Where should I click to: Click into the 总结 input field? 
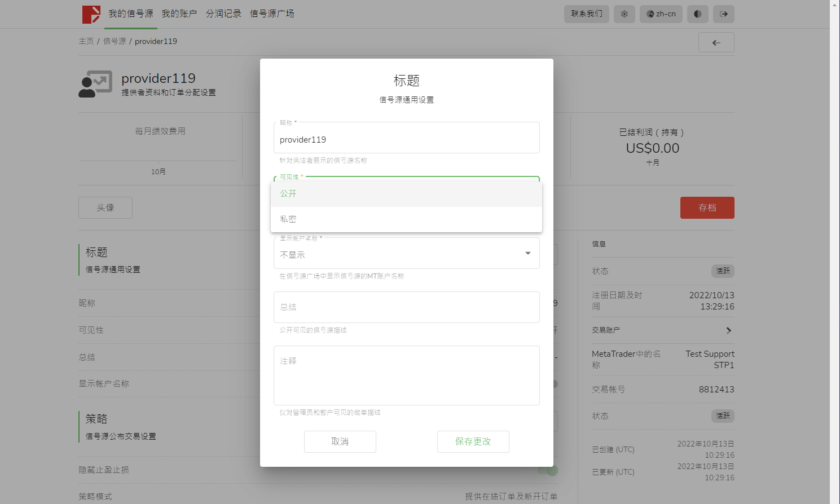(x=406, y=307)
